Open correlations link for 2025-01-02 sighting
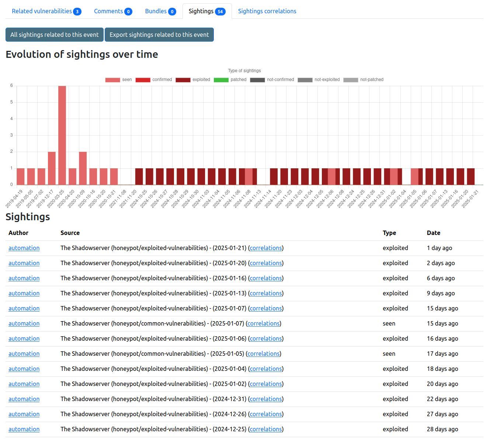The image size is (504, 439). (266, 384)
